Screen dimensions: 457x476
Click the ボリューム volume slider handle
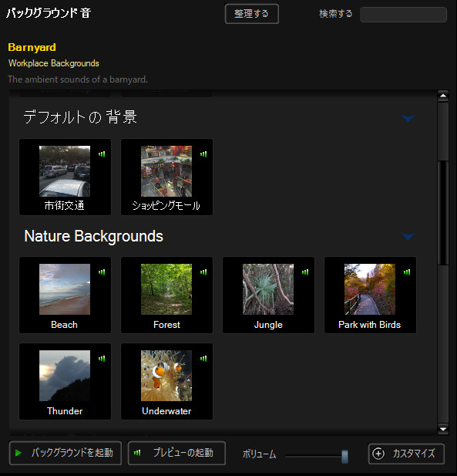coord(344,456)
